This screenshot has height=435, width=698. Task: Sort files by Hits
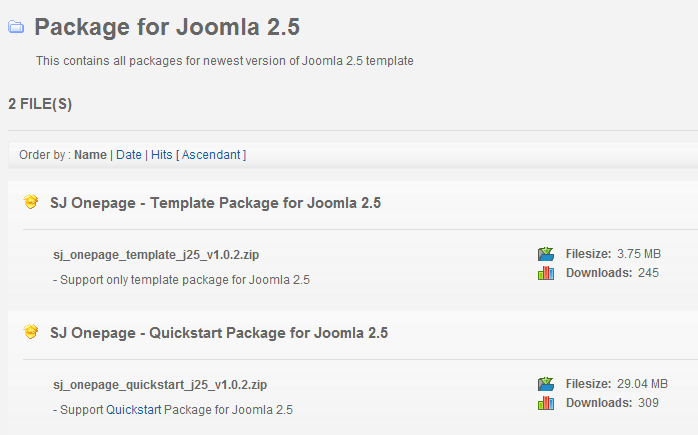point(162,154)
